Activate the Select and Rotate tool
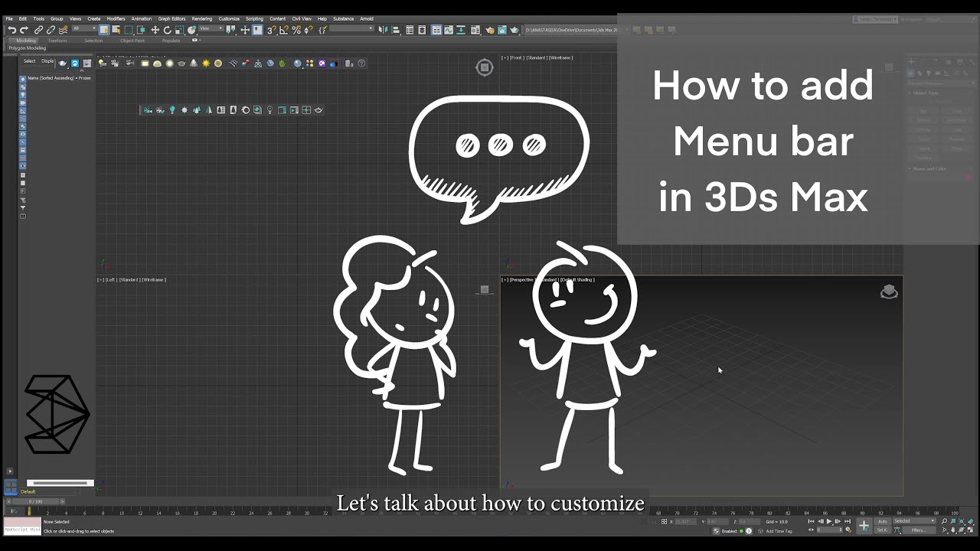 (168, 30)
